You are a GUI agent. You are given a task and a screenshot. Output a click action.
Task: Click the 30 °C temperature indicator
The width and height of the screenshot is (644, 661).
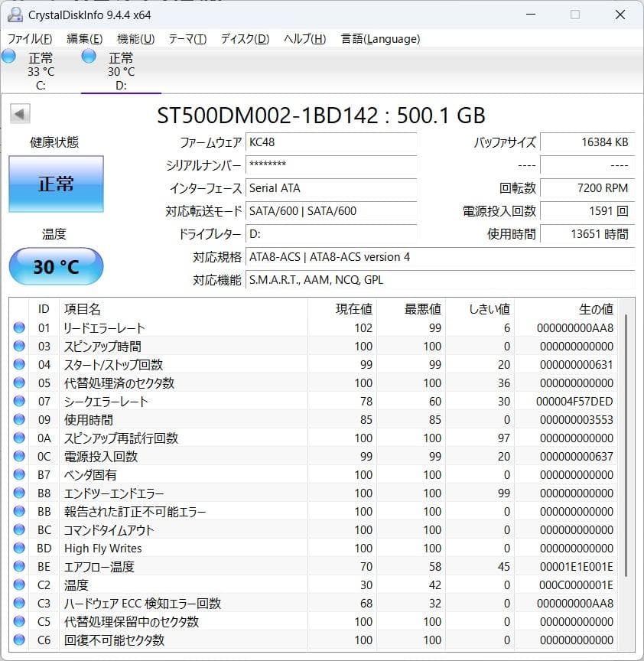click(x=55, y=265)
